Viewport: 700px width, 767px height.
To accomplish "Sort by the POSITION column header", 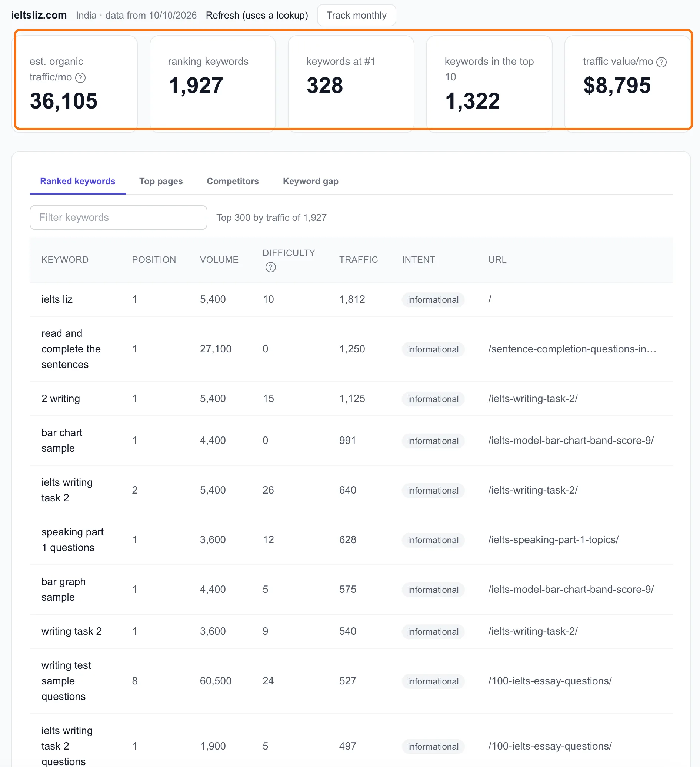I will 154,259.
